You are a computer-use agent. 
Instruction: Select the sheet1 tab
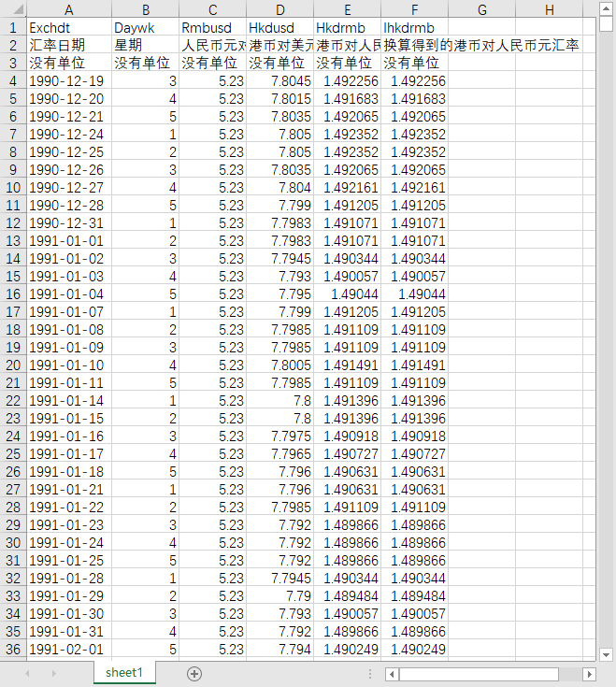tap(124, 673)
